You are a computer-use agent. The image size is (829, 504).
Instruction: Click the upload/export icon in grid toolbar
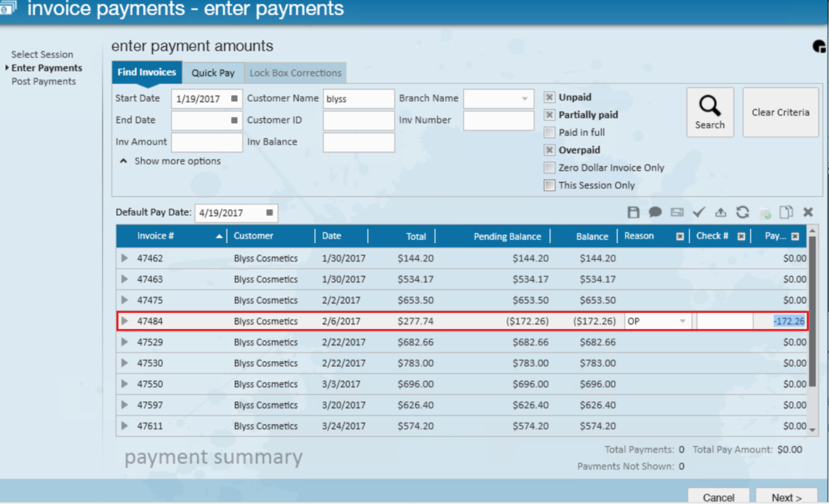pos(720,212)
